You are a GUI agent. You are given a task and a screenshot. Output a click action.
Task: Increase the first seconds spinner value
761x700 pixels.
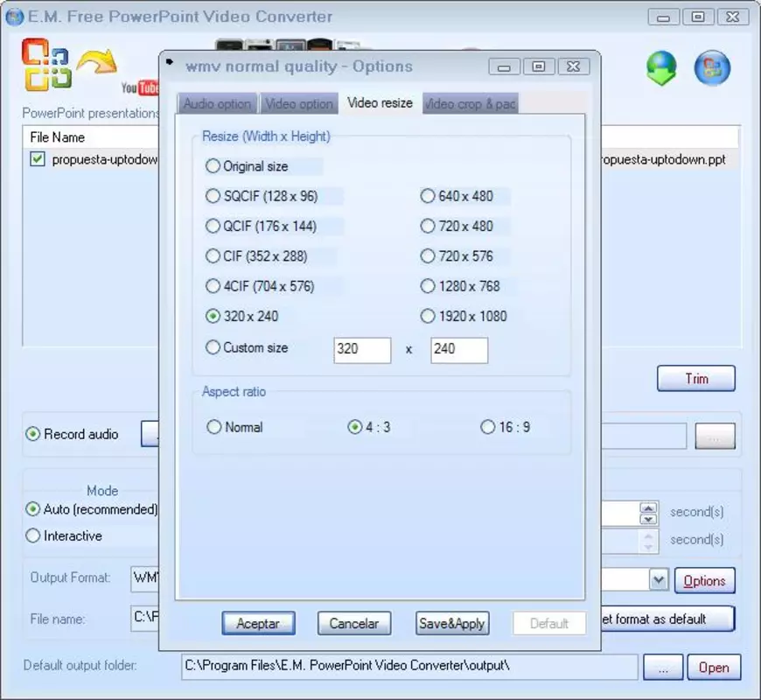click(649, 507)
